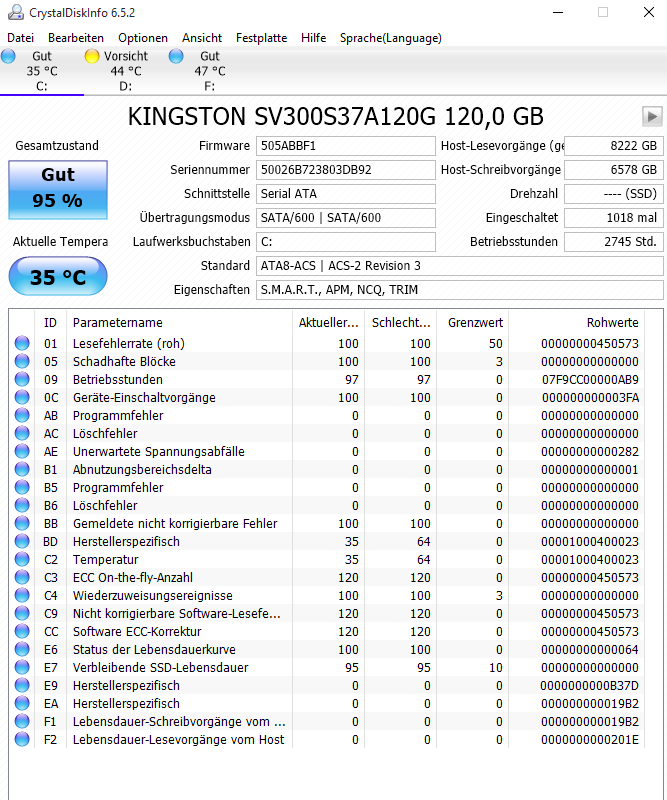Screen dimensions: 667x800
Task: Select raw value 07F9CC00000AB9
Action: pyautogui.click(x=590, y=380)
